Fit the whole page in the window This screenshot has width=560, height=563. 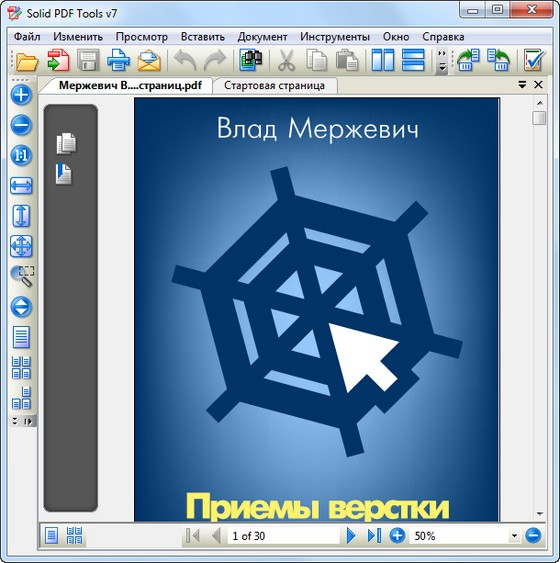point(21,246)
